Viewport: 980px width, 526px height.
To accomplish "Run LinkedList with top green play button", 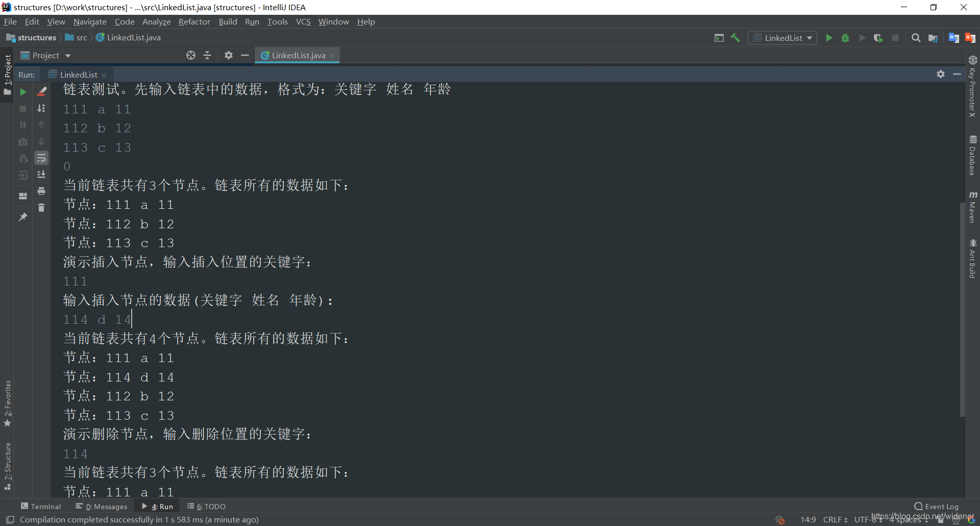I will click(829, 38).
